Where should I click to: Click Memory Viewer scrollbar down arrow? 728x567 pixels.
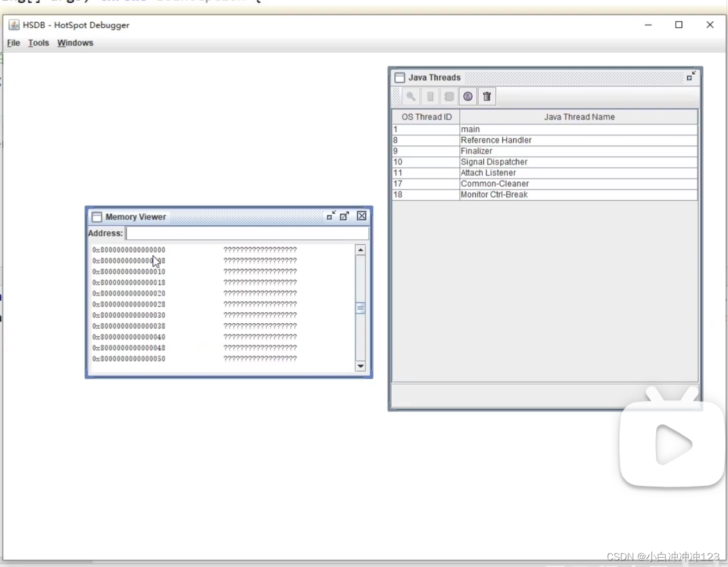[360, 366]
